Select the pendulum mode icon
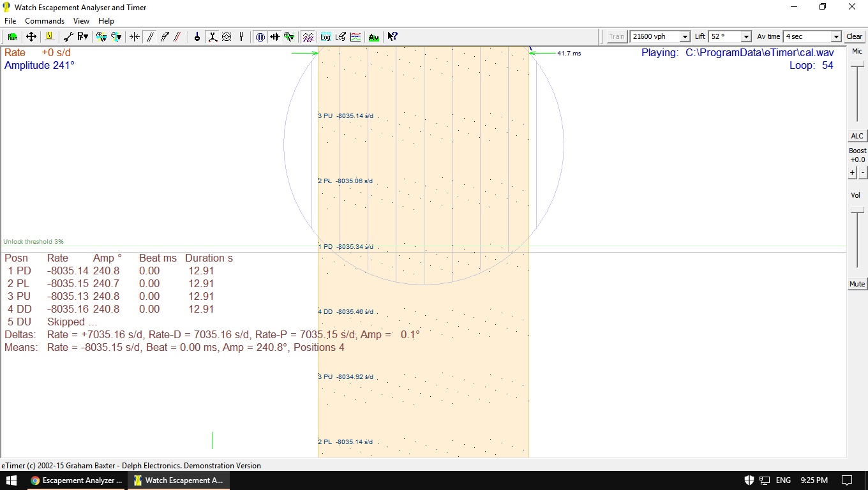 click(197, 37)
